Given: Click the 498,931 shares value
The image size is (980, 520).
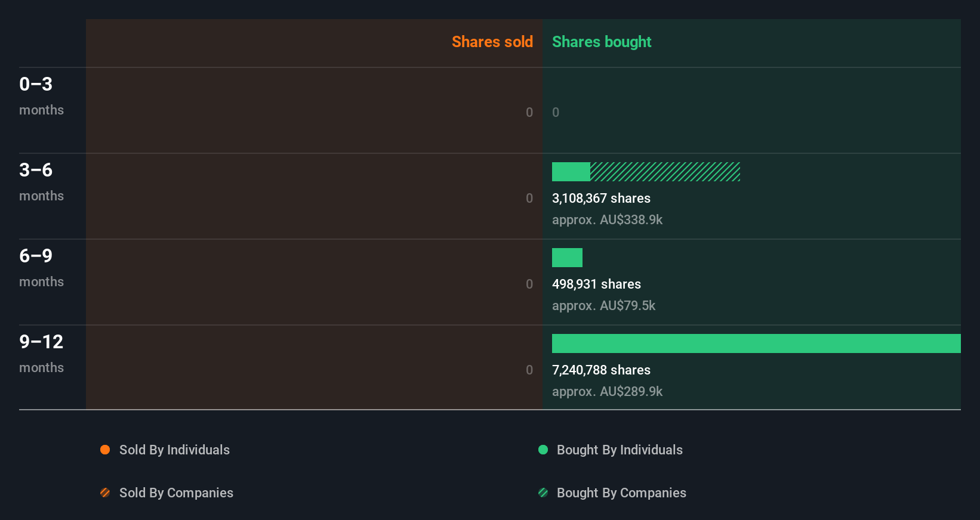Looking at the screenshot, I should [x=596, y=284].
